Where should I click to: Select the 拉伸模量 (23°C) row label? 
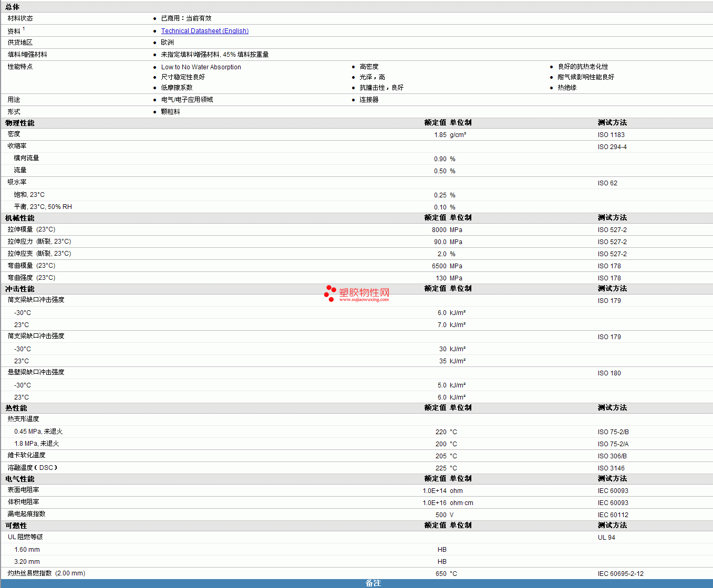32,229
